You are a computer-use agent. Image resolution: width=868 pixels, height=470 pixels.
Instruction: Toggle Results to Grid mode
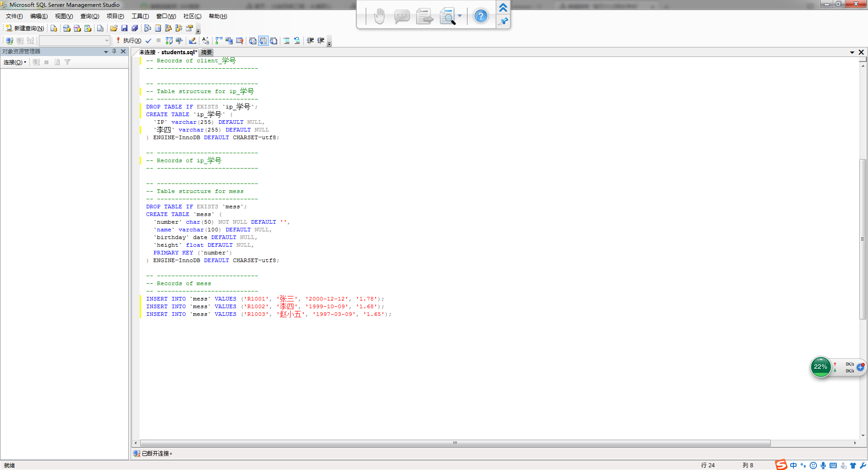[263, 41]
